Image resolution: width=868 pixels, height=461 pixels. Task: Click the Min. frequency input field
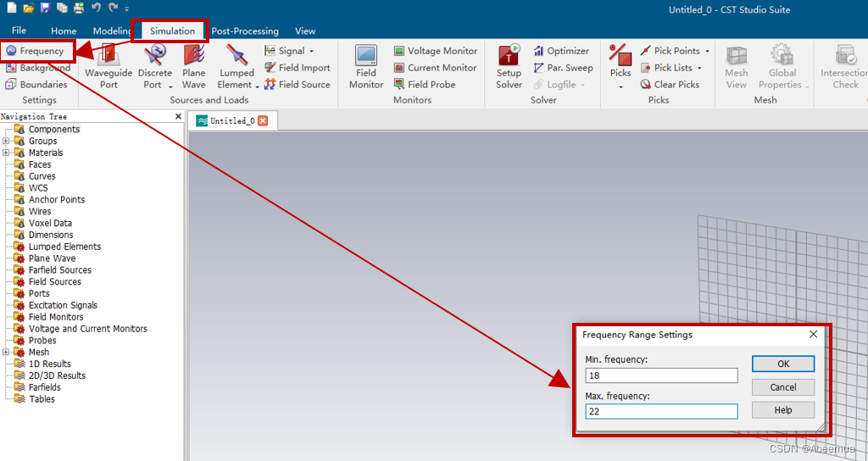[x=661, y=375]
